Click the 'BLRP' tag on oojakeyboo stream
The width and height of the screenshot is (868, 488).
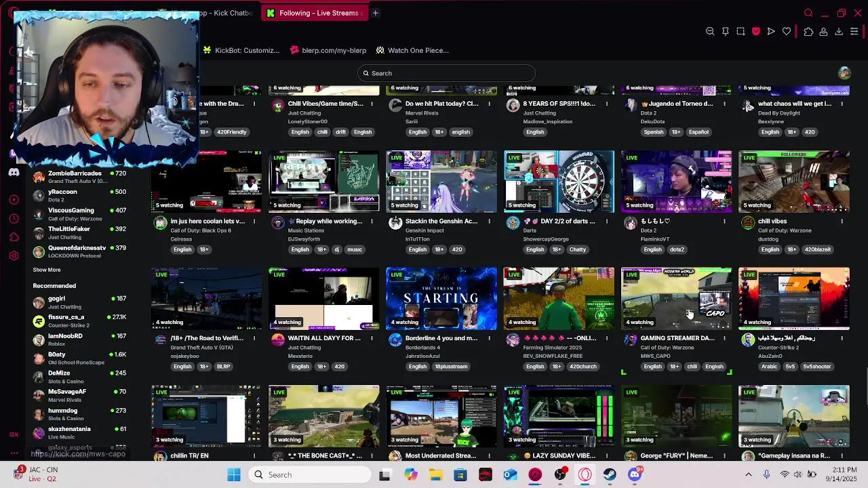(223, 367)
